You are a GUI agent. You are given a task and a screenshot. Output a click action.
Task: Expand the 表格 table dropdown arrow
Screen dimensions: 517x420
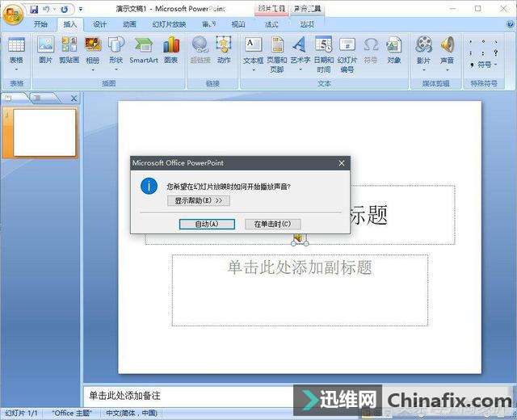[16, 69]
